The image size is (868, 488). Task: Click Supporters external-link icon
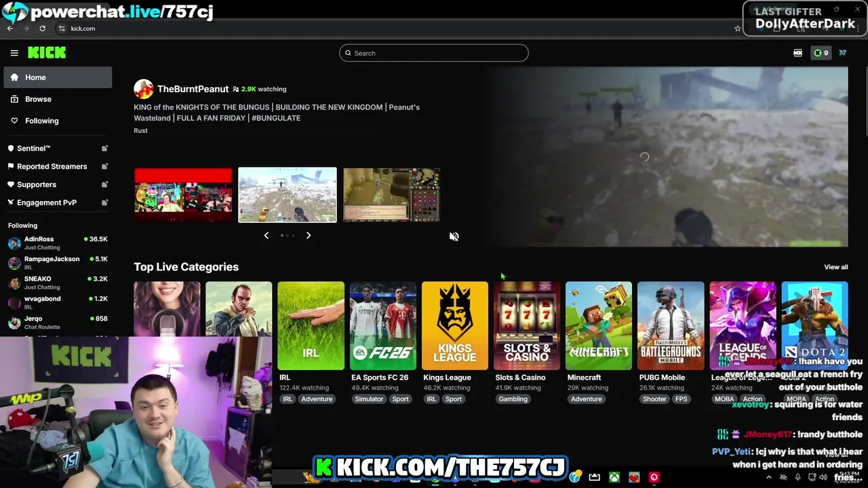pyautogui.click(x=104, y=184)
